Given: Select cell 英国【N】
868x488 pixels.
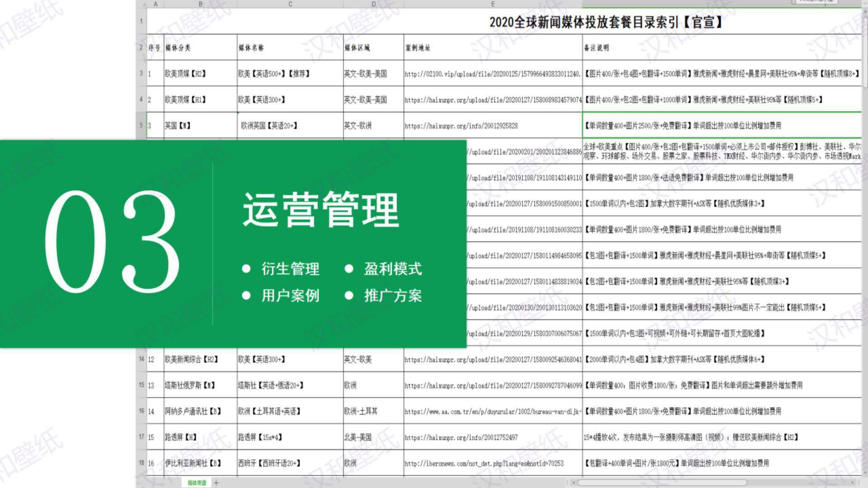Looking at the screenshot, I should (200, 125).
